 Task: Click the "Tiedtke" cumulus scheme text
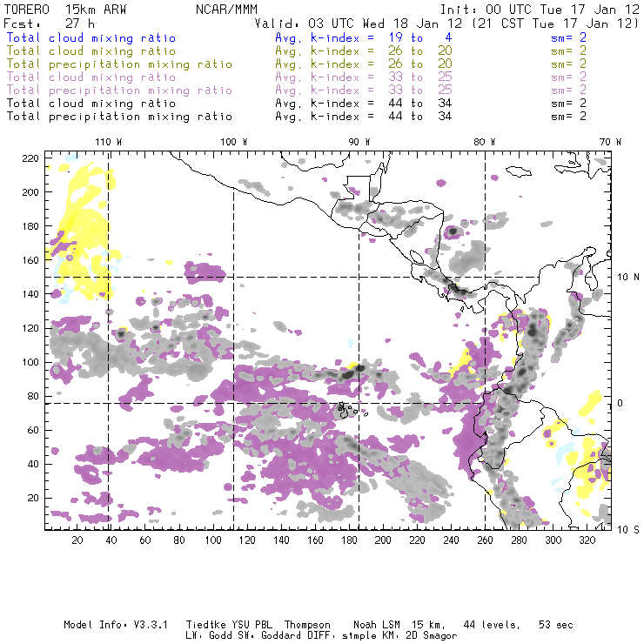pos(205,625)
